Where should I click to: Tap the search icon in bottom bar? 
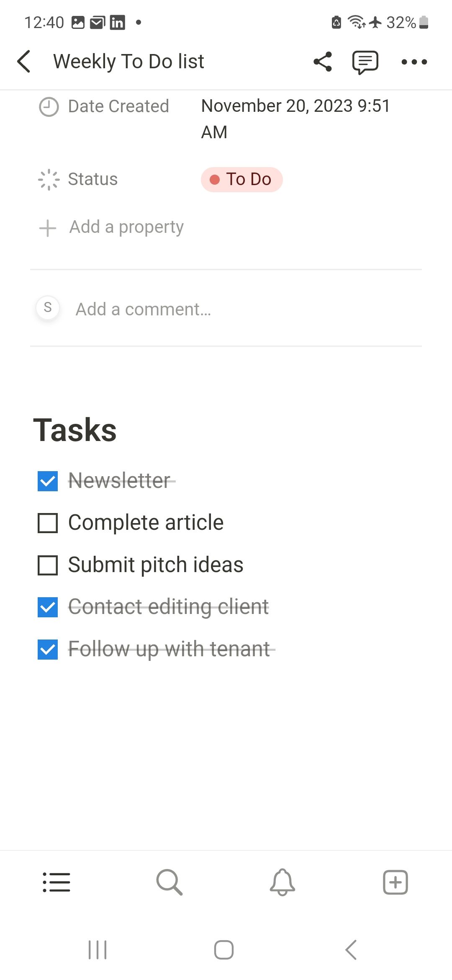[x=168, y=882]
